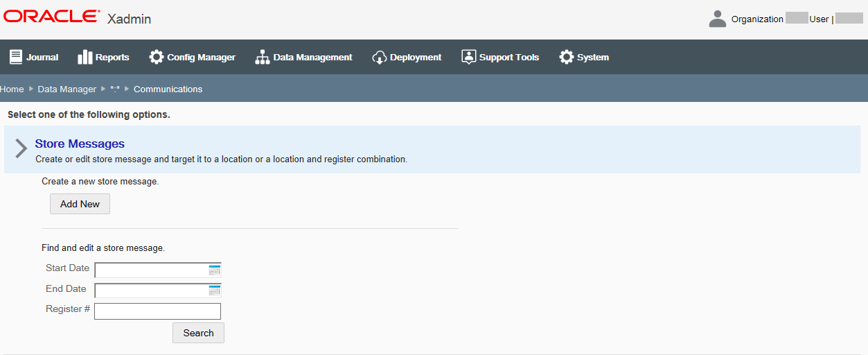Click the Organization label in header
868x355 pixels.
(x=757, y=19)
